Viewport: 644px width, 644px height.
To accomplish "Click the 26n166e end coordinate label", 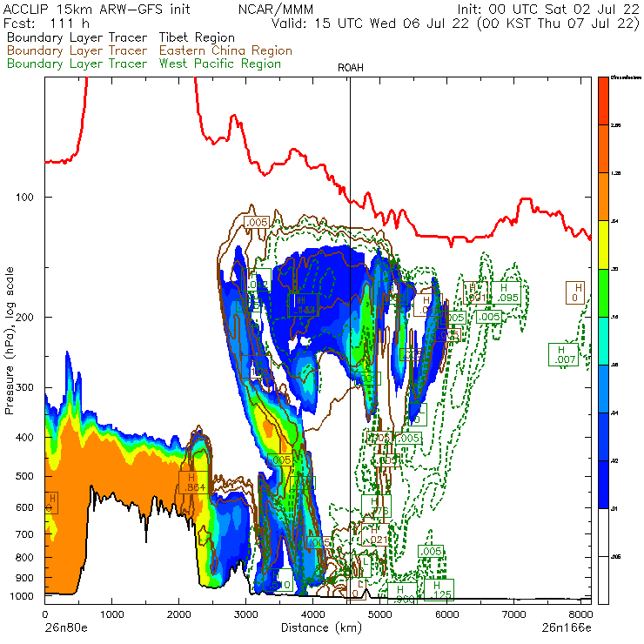I will tap(567, 627).
